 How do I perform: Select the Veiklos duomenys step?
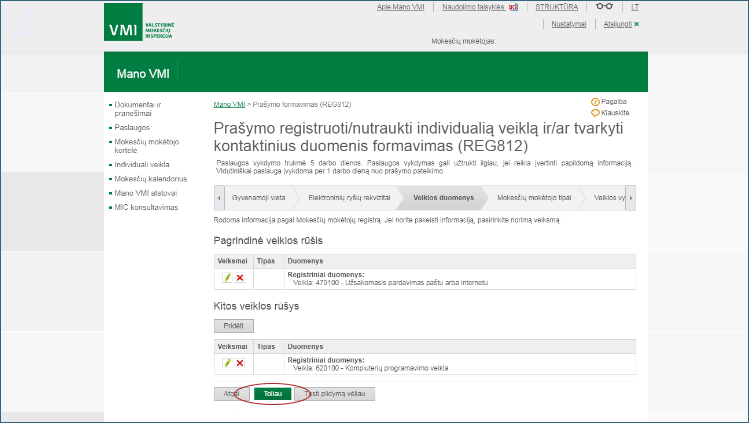click(443, 198)
